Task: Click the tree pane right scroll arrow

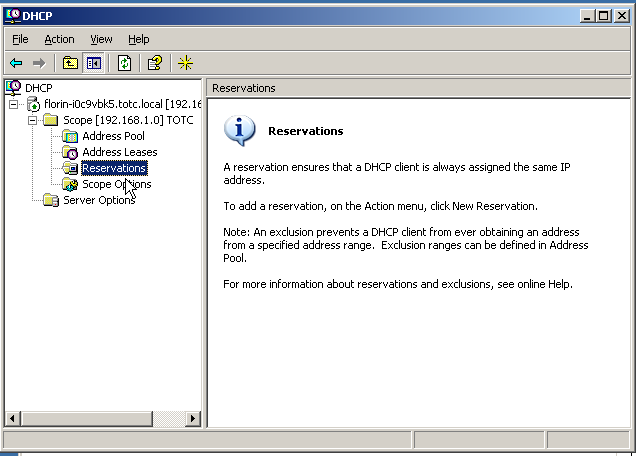Action: point(193,418)
